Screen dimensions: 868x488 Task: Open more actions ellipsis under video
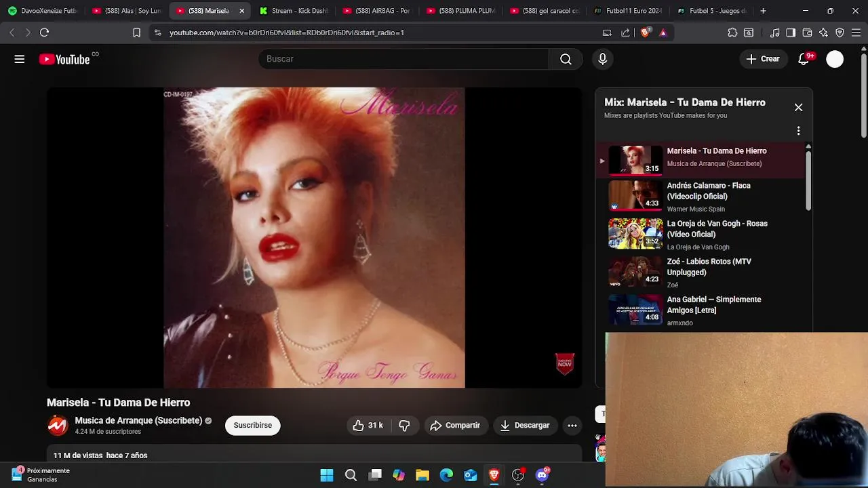coord(572,426)
